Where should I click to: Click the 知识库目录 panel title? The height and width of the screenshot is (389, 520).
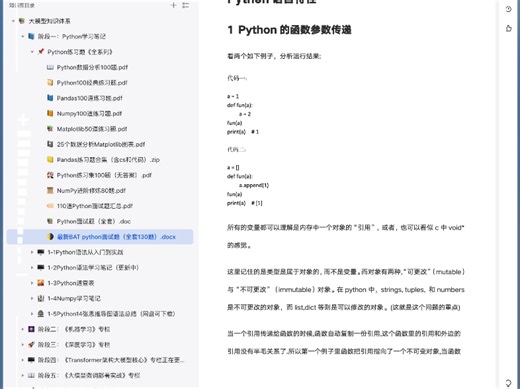22,5
